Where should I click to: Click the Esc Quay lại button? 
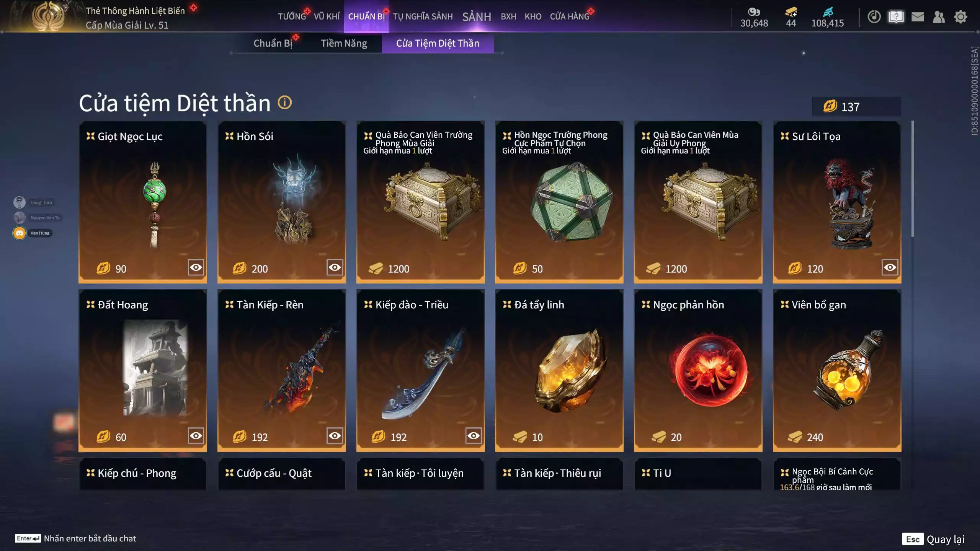(933, 539)
